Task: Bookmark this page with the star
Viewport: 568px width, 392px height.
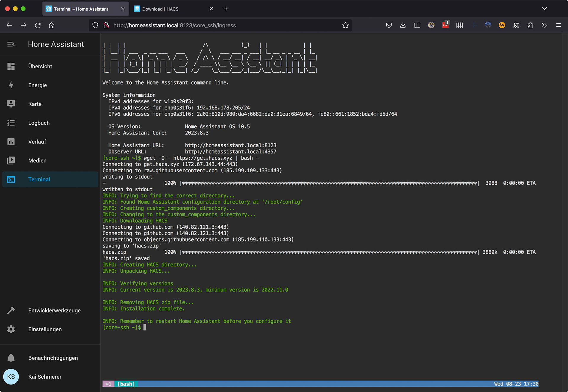Action: [345, 25]
